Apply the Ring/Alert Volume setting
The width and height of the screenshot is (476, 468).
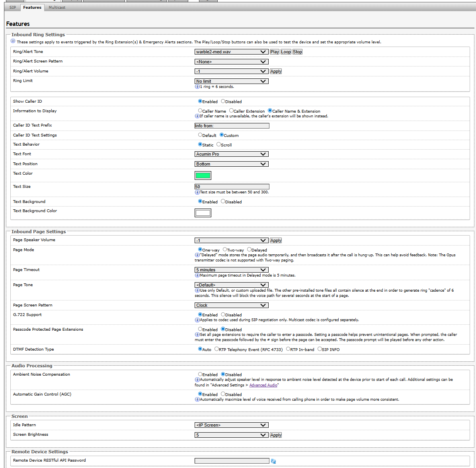pyautogui.click(x=276, y=71)
